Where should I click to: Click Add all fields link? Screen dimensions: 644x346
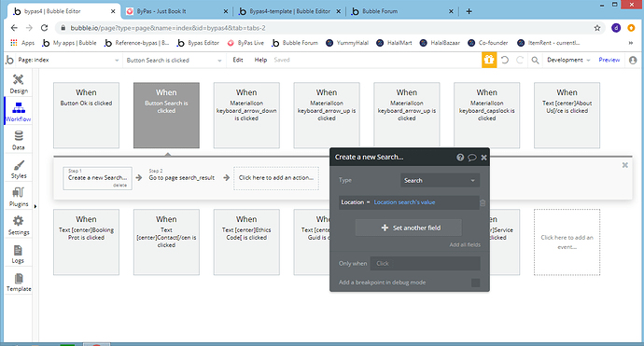465,244
